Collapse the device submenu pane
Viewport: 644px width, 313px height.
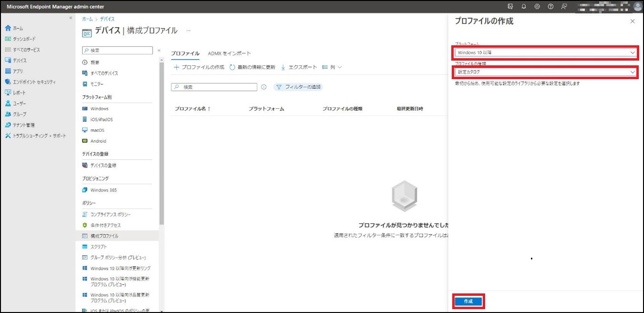click(x=159, y=50)
